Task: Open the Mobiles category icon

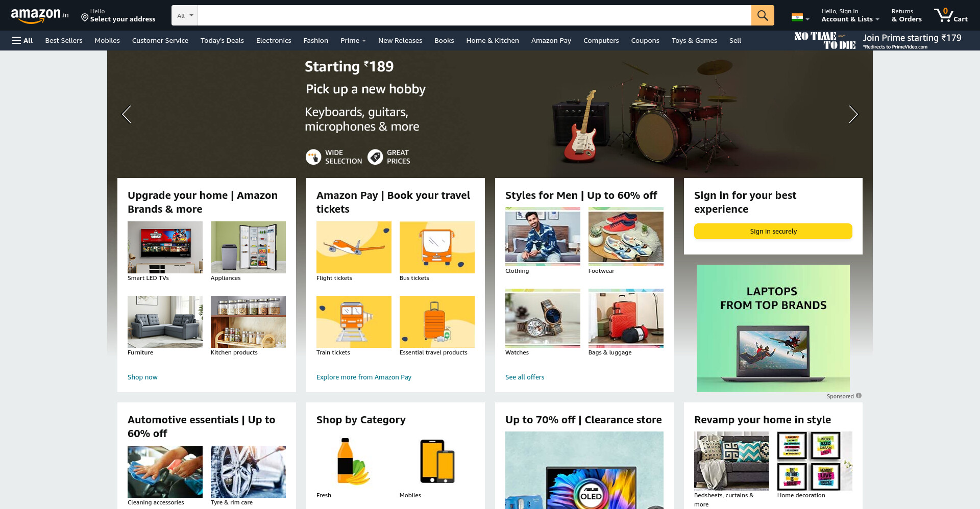Action: point(437,461)
